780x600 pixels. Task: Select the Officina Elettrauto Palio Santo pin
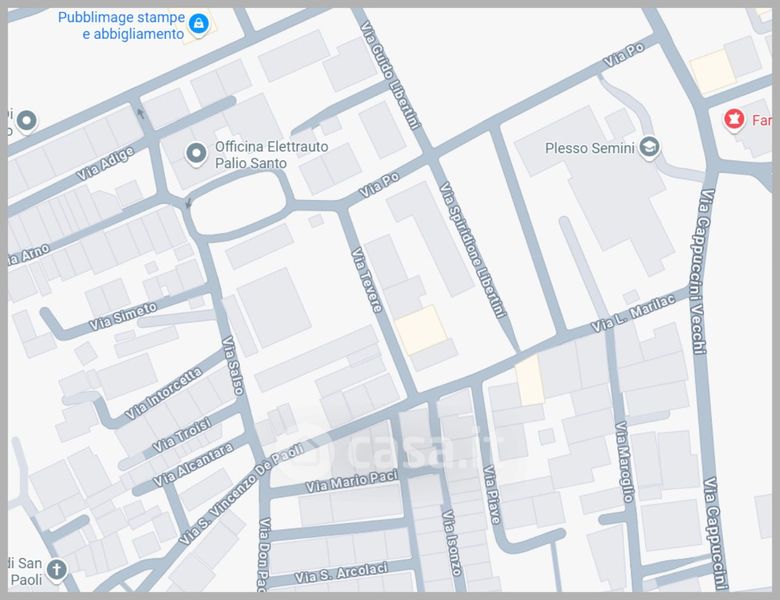tap(197, 153)
